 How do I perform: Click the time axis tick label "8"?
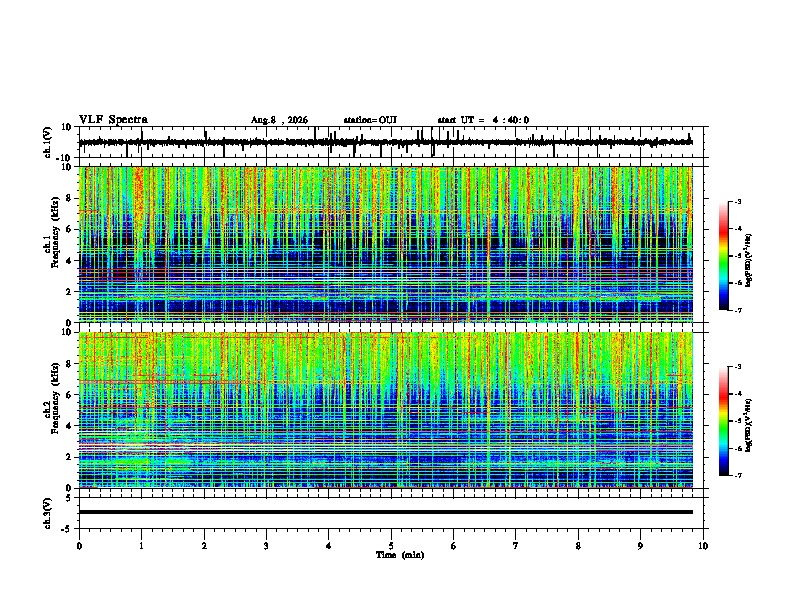click(x=578, y=546)
